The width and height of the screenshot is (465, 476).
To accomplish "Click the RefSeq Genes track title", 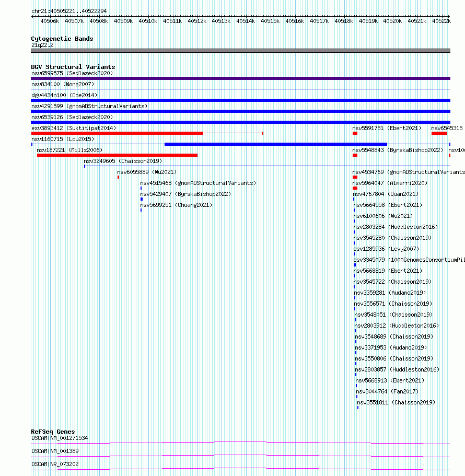I will [53, 432].
